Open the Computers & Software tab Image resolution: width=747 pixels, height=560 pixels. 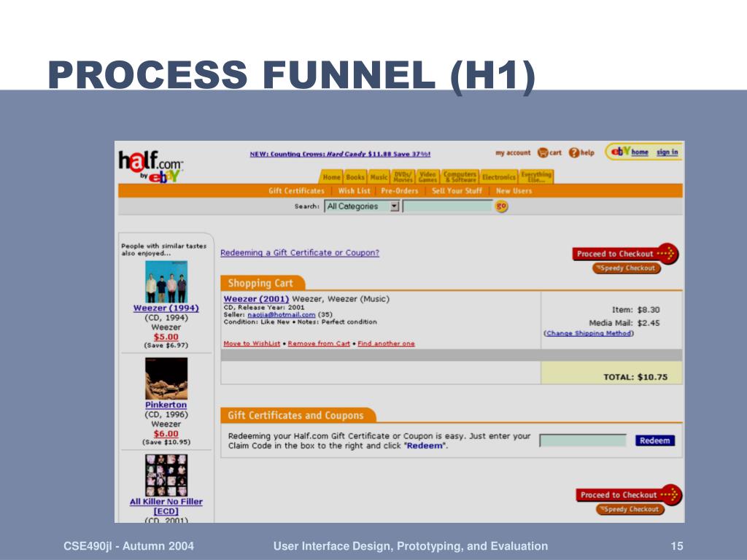(460, 176)
